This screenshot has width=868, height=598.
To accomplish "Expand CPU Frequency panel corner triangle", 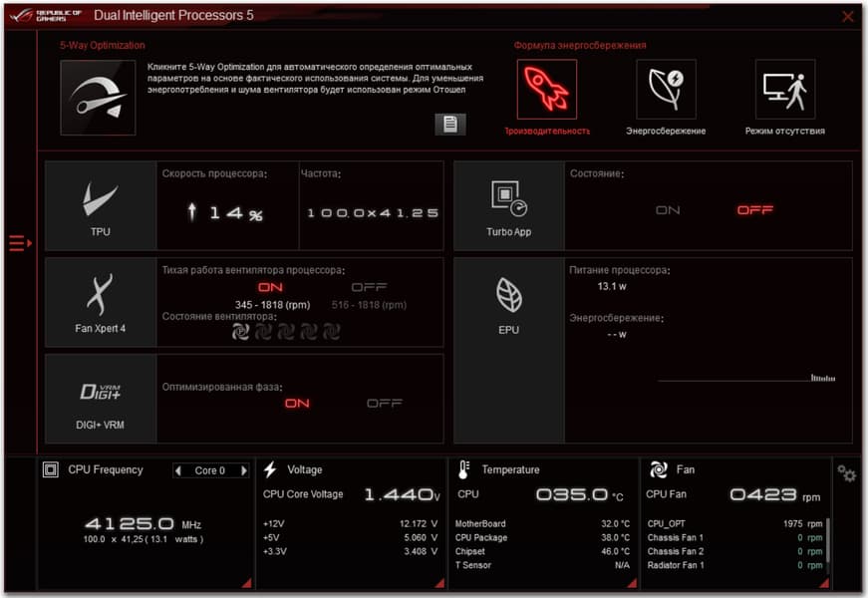I will pos(247,582).
